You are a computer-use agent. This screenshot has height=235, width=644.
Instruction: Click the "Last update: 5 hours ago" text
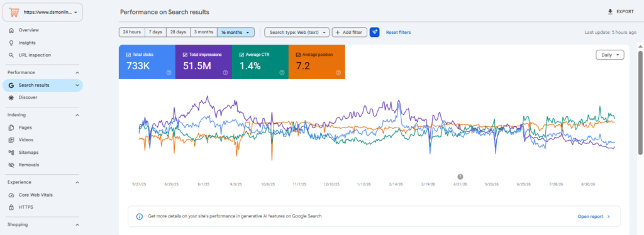click(610, 33)
